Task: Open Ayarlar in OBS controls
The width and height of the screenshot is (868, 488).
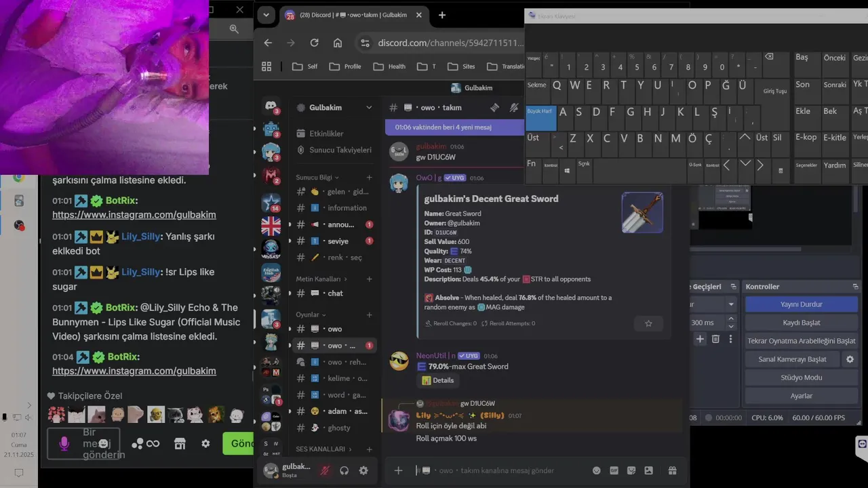Action: (801, 396)
